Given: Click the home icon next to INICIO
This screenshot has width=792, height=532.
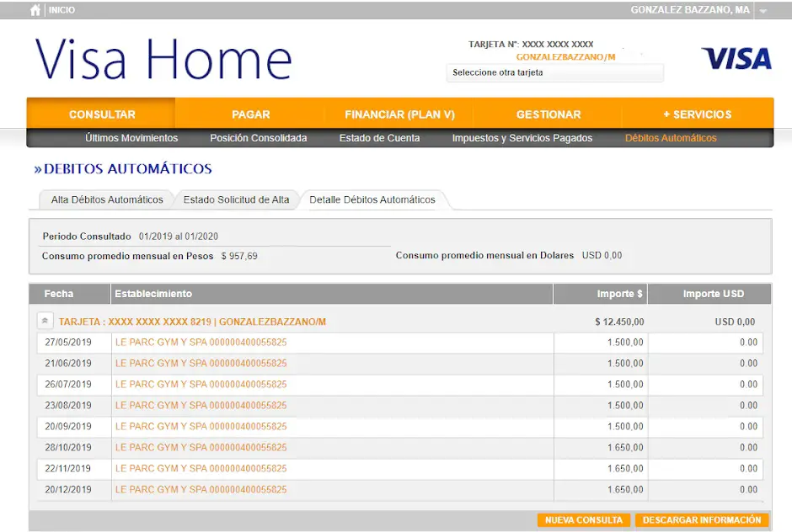Looking at the screenshot, I should [35, 10].
